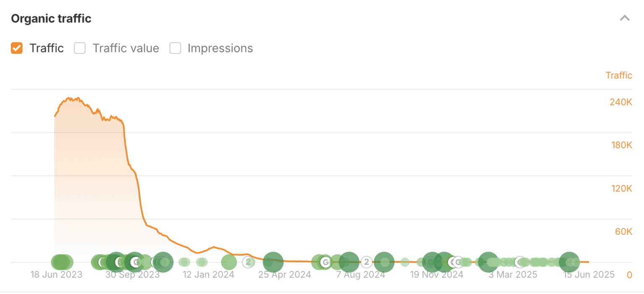Uncheck the Traffic checkbox
The image size is (644, 294).
tap(17, 48)
